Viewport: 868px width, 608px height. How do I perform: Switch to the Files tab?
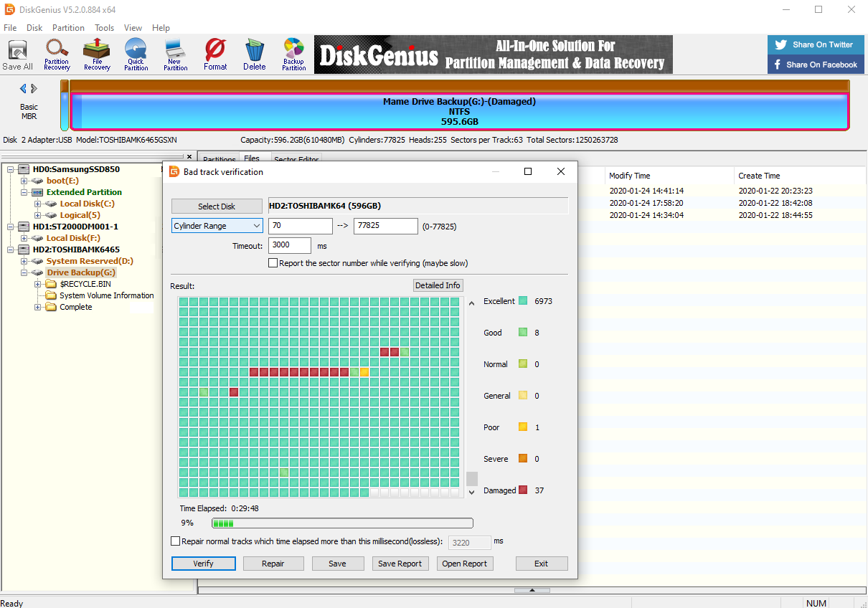(x=252, y=158)
